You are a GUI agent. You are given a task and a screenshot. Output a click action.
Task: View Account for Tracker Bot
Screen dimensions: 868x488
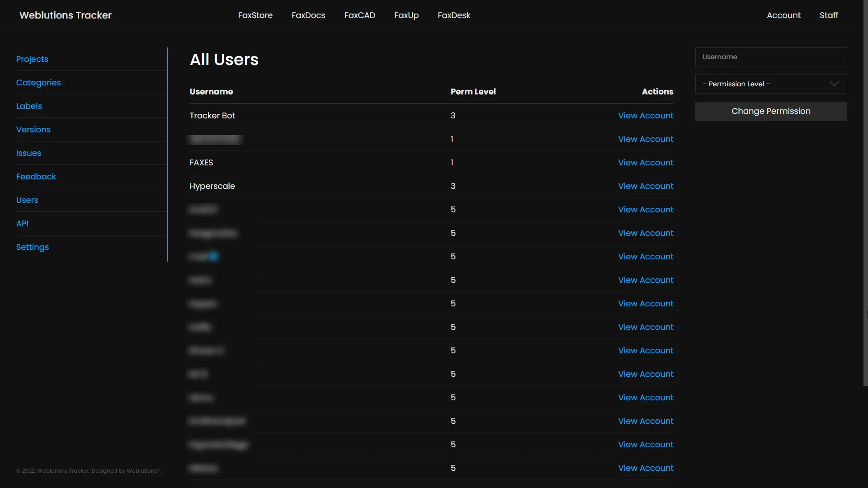646,115
